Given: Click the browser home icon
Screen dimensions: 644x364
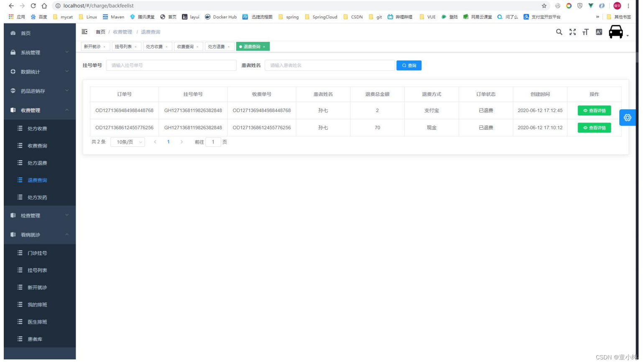Looking at the screenshot, I should pyautogui.click(x=44, y=6).
